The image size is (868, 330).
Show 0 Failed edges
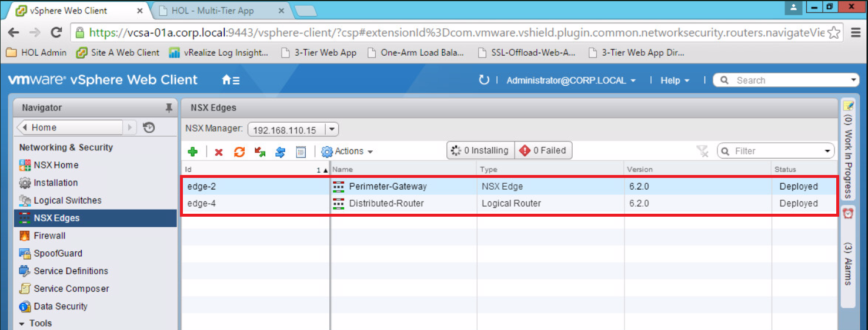pyautogui.click(x=543, y=151)
